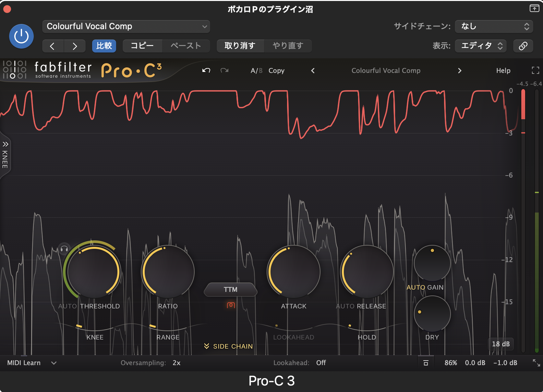
Task: Click the LOOKAHEAD slider marker
Action: pyautogui.click(x=276, y=326)
